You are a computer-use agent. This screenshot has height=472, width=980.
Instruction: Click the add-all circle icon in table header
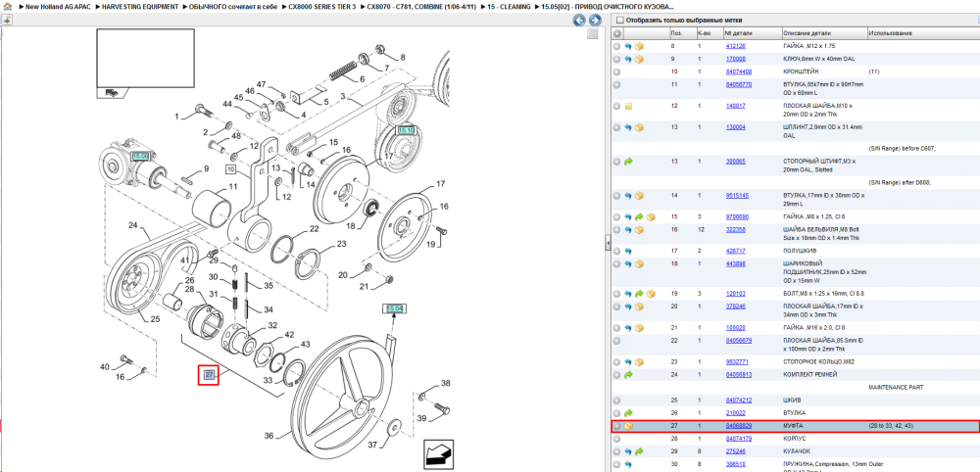point(616,33)
